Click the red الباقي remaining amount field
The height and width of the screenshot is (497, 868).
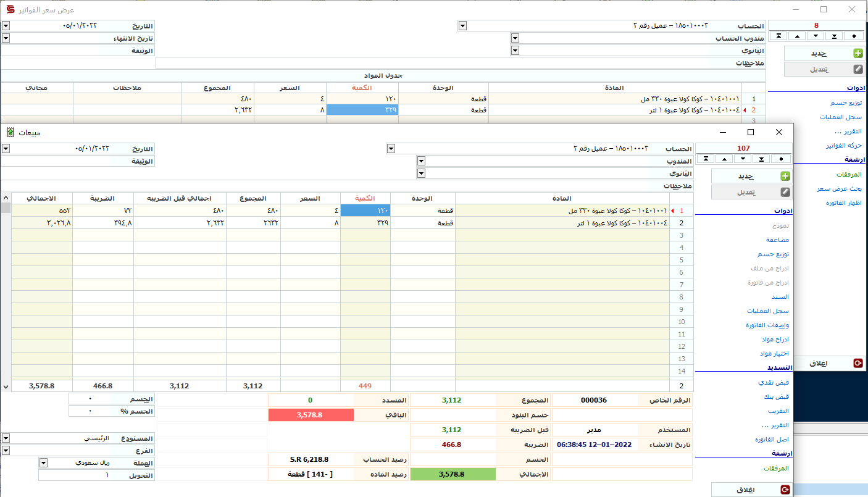click(311, 416)
